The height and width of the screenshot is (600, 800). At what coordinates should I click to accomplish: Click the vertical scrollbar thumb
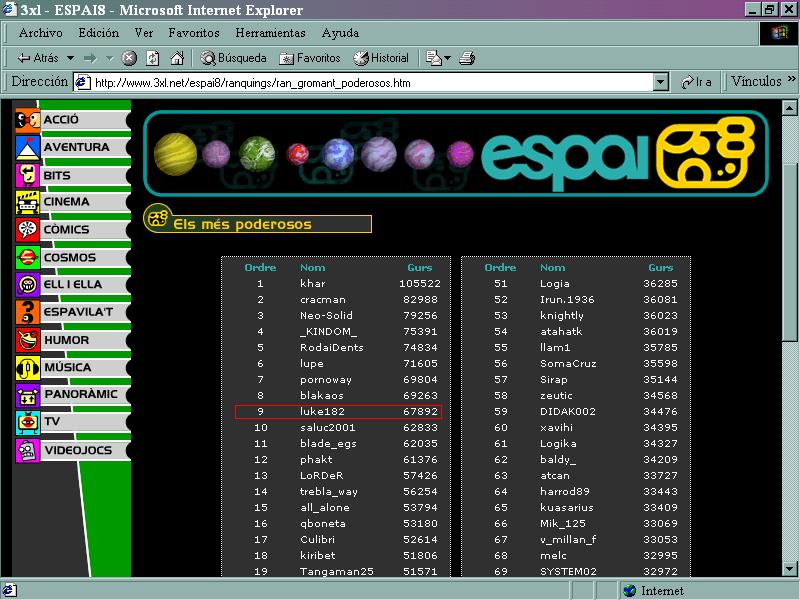789,253
